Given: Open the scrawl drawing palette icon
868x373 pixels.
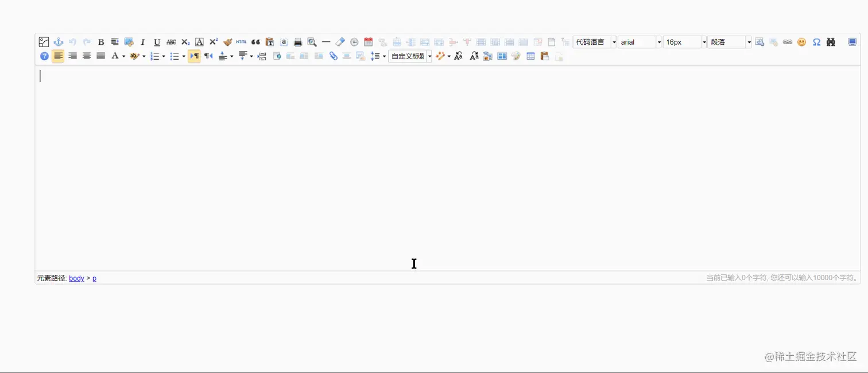Looking at the screenshot, I should pos(516,56).
